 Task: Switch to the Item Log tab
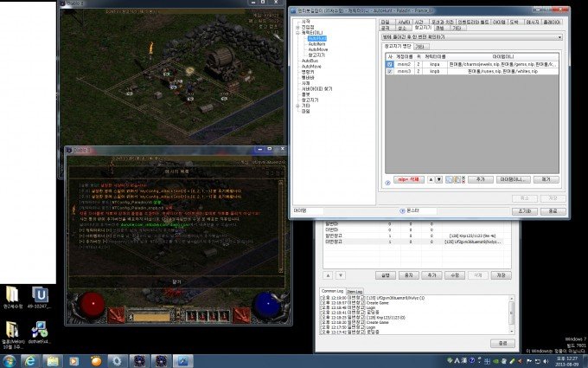click(355, 292)
